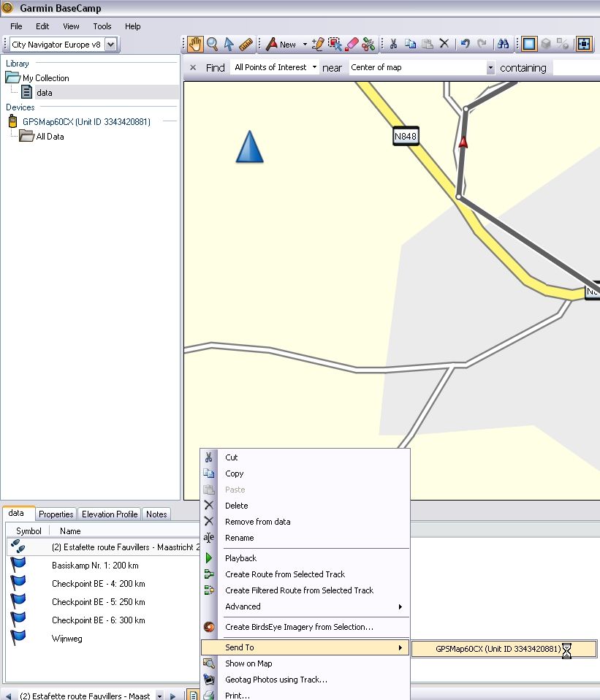Select Checkpoint BE - 4: 200 km waypoint

(x=98, y=584)
